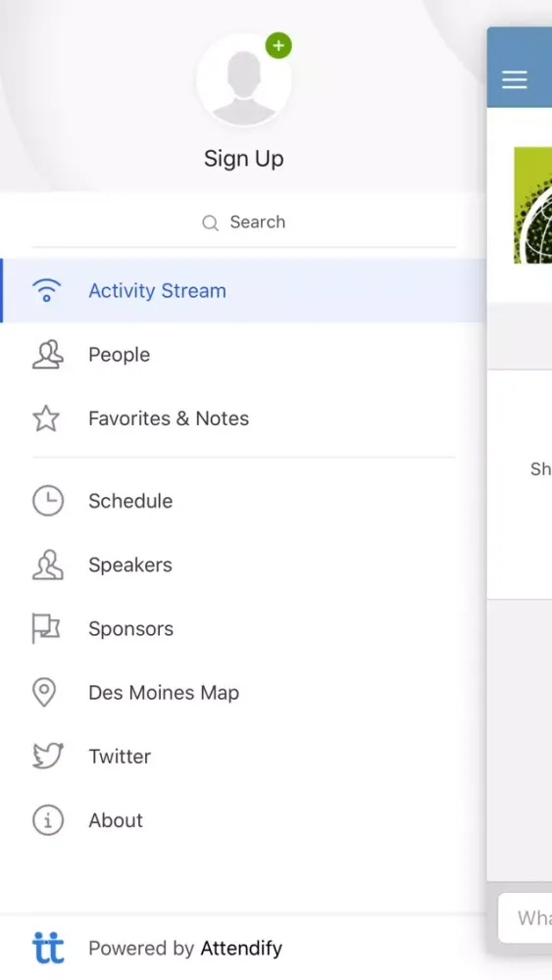Tap the Sign Up label
Image resolution: width=552 pixels, height=980 pixels.
244,159
